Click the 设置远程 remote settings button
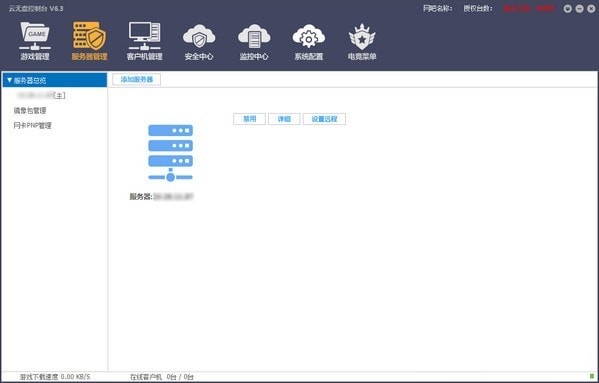 (324, 119)
